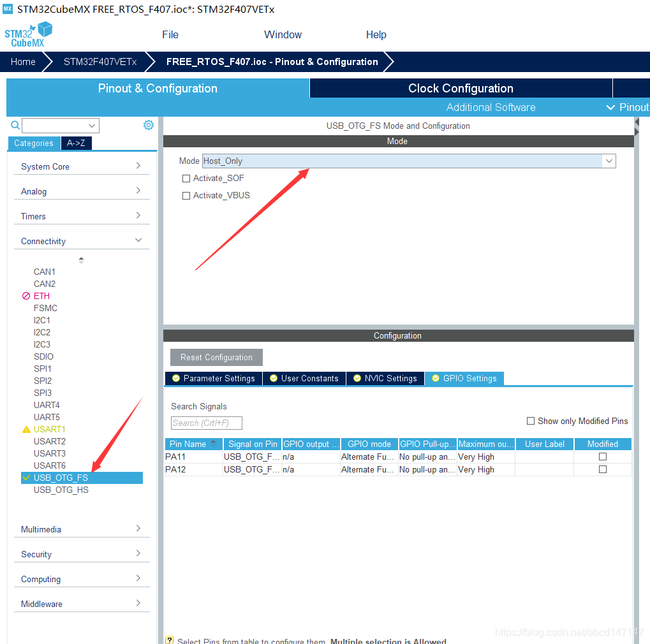The width and height of the screenshot is (650, 644).
Task: Click the sidebar peripheral search field
Action: point(61,126)
